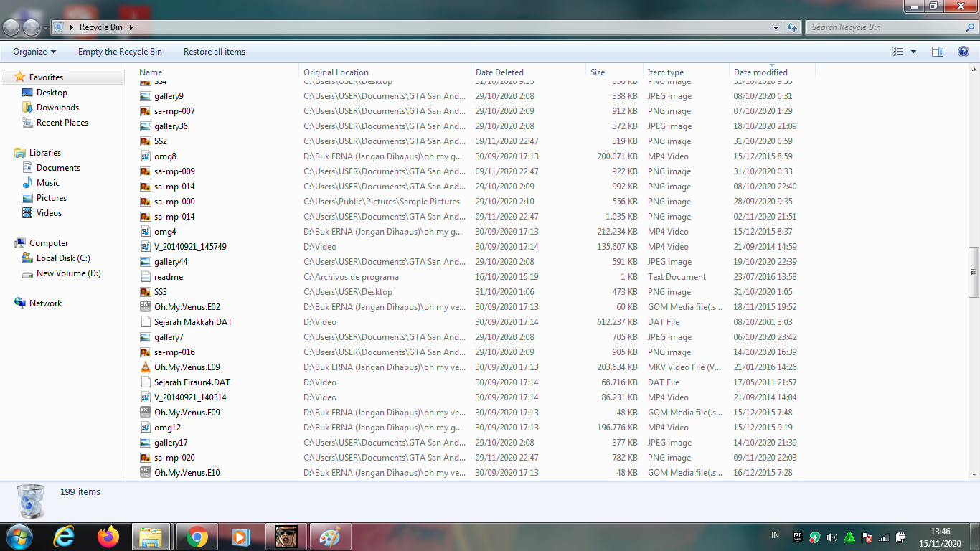Open the address bar history dropdown
Viewport: 980px width, 551px height.
pos(776,27)
